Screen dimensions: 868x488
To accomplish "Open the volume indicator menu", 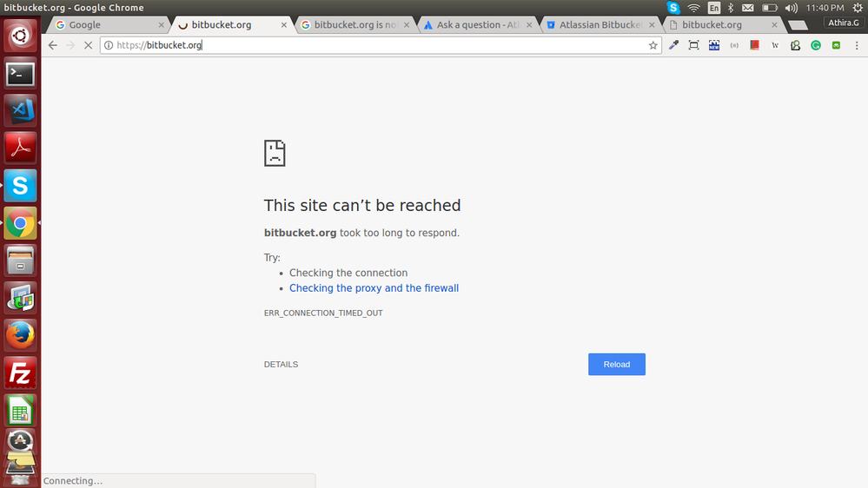I will click(792, 8).
